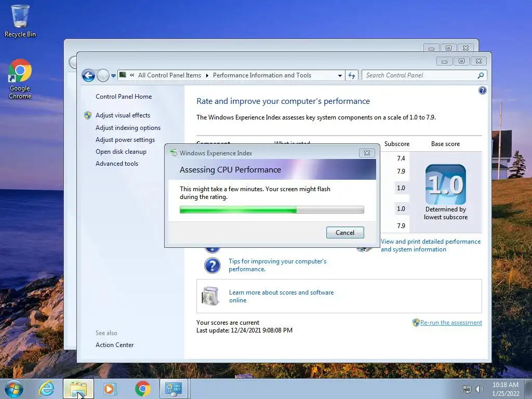This screenshot has height=399, width=532.
Task: Cancel the CPU performance assessment
Action: point(345,232)
